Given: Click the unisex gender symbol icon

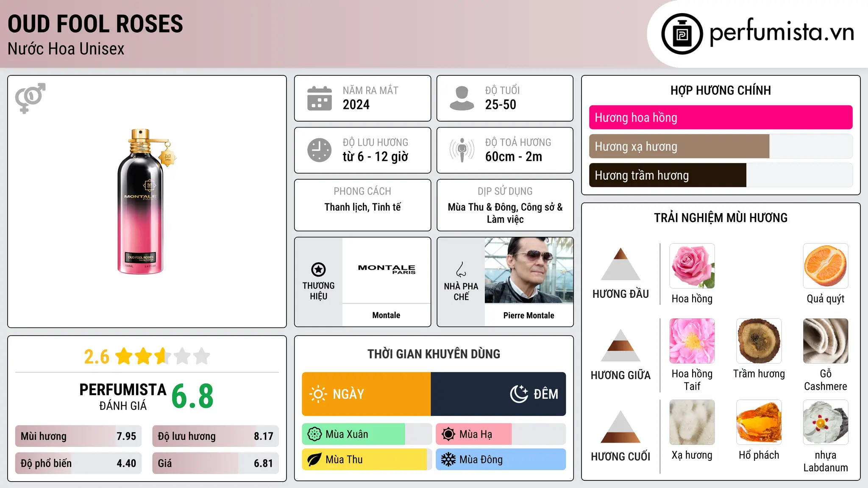Looking at the screenshot, I should pyautogui.click(x=30, y=98).
